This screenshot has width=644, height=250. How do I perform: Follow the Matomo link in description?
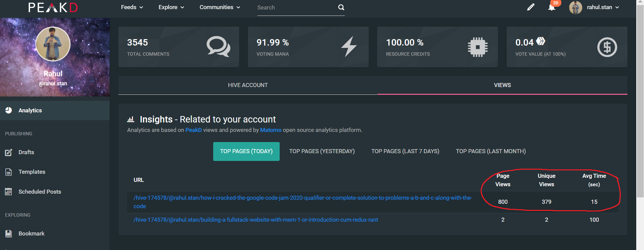pos(271,130)
